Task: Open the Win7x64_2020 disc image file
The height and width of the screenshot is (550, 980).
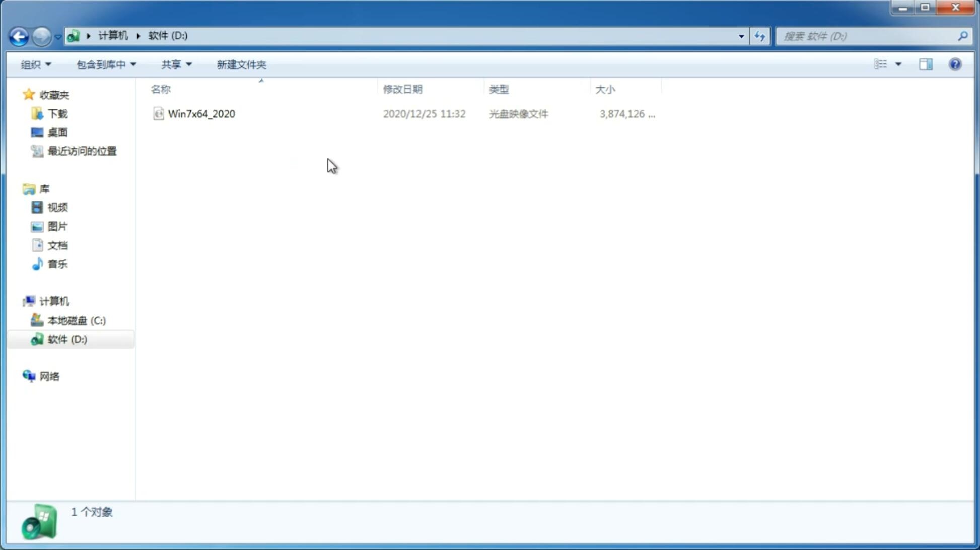Action: [x=201, y=114]
